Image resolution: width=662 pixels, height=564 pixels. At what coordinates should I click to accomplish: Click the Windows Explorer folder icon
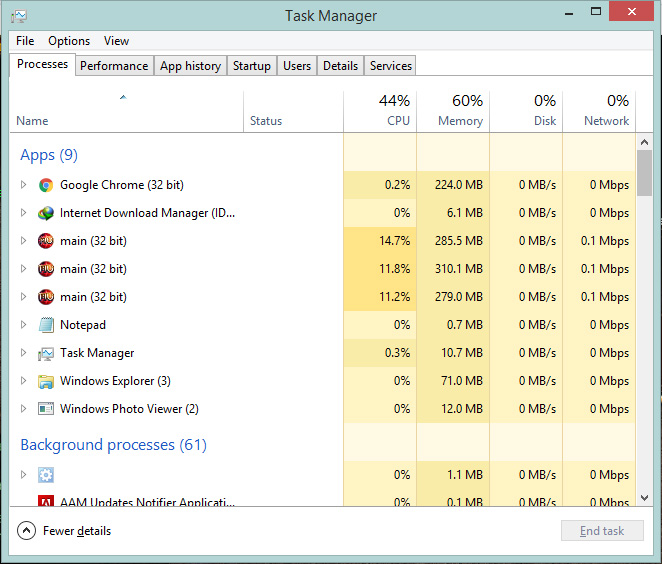(46, 381)
